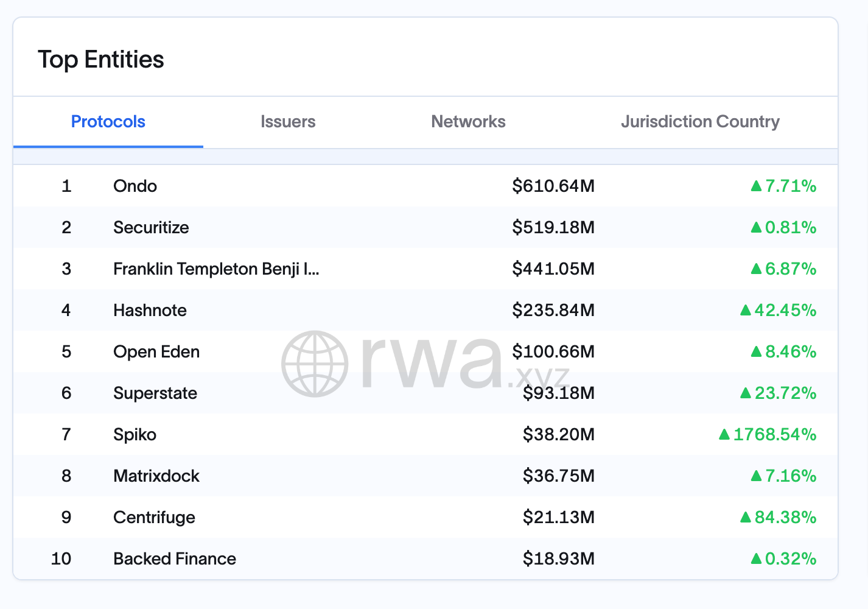Select the 42.45% Hashnote change
The width and height of the screenshot is (868, 609).
[785, 311]
